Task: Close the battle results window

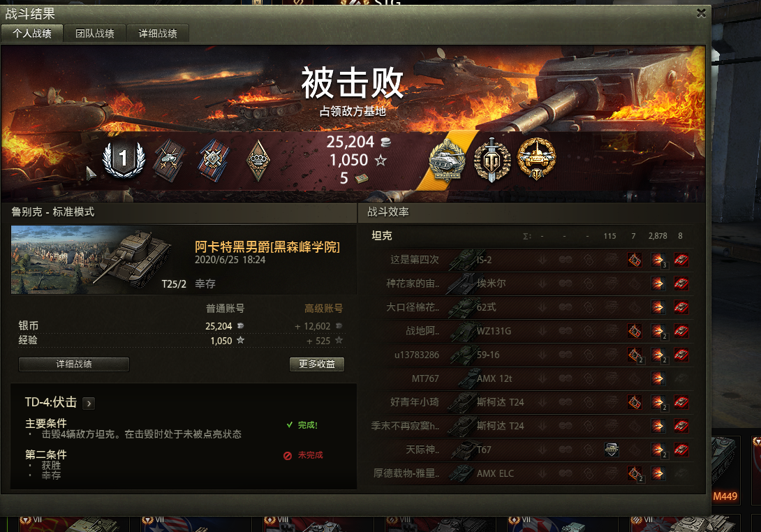Action: coord(701,13)
